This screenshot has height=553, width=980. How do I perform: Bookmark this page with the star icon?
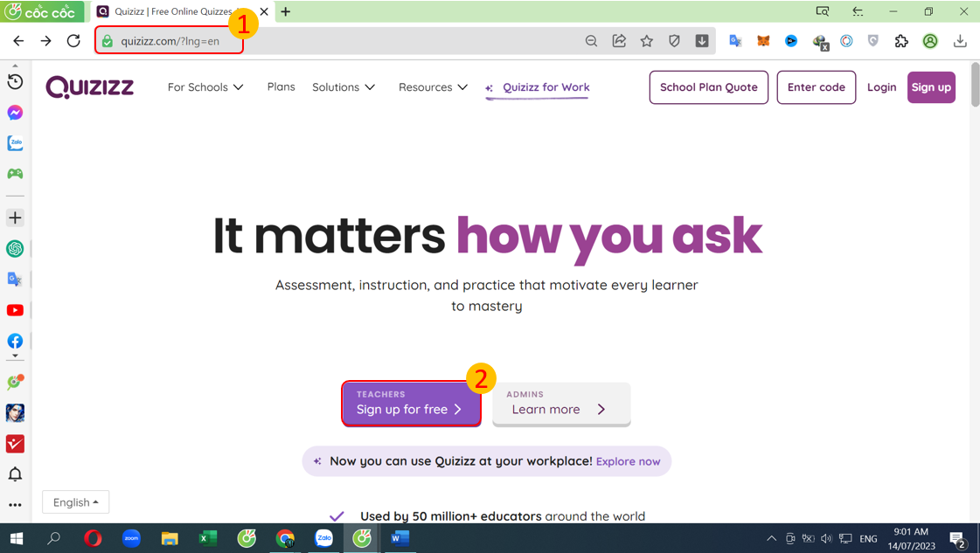[x=647, y=41]
